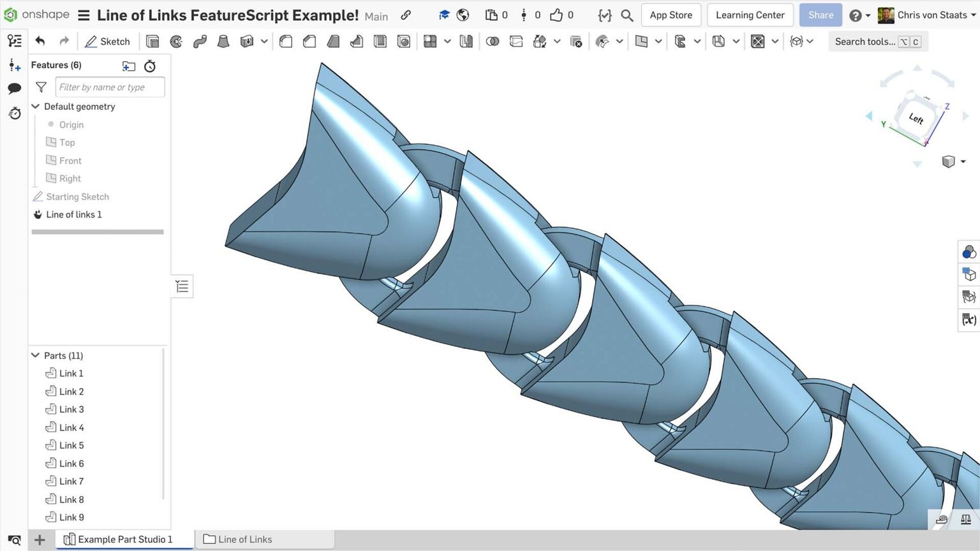980x551 pixels.
Task: Collapse the Default geometry tree
Action: (x=35, y=107)
